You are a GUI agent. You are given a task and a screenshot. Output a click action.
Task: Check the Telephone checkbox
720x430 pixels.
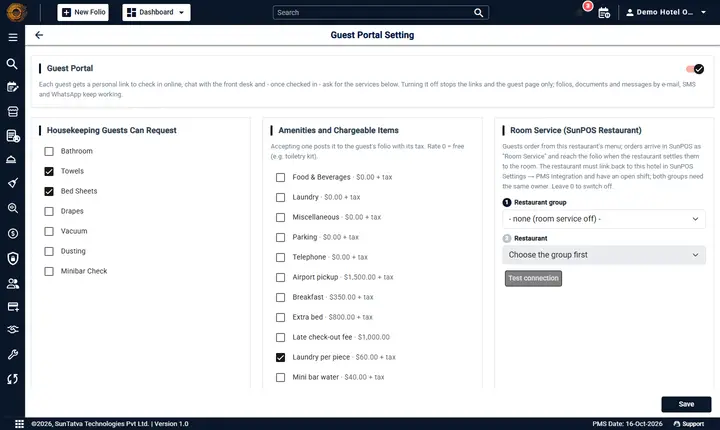pyautogui.click(x=280, y=257)
